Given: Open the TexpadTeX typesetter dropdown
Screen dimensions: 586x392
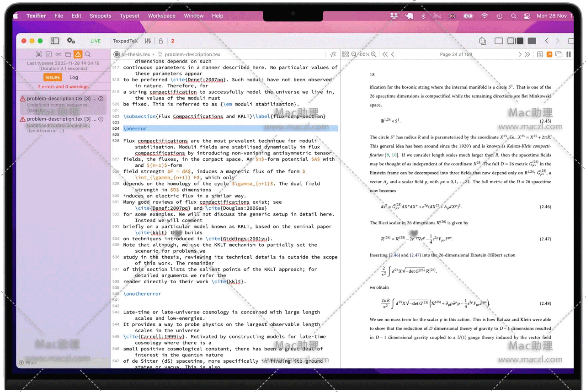Looking at the screenshot, I should coord(125,41).
